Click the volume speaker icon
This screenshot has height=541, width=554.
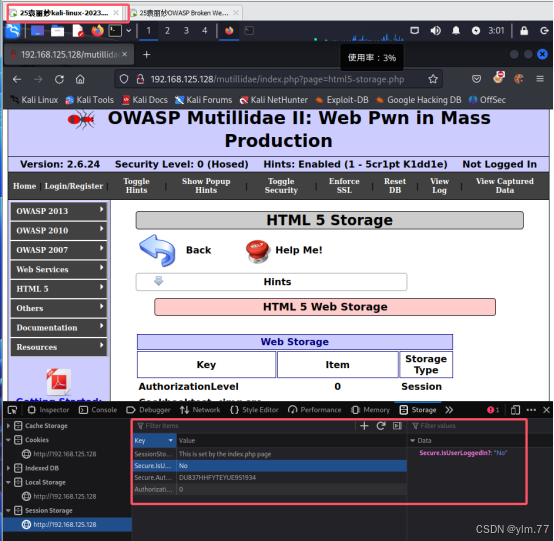coord(435,31)
